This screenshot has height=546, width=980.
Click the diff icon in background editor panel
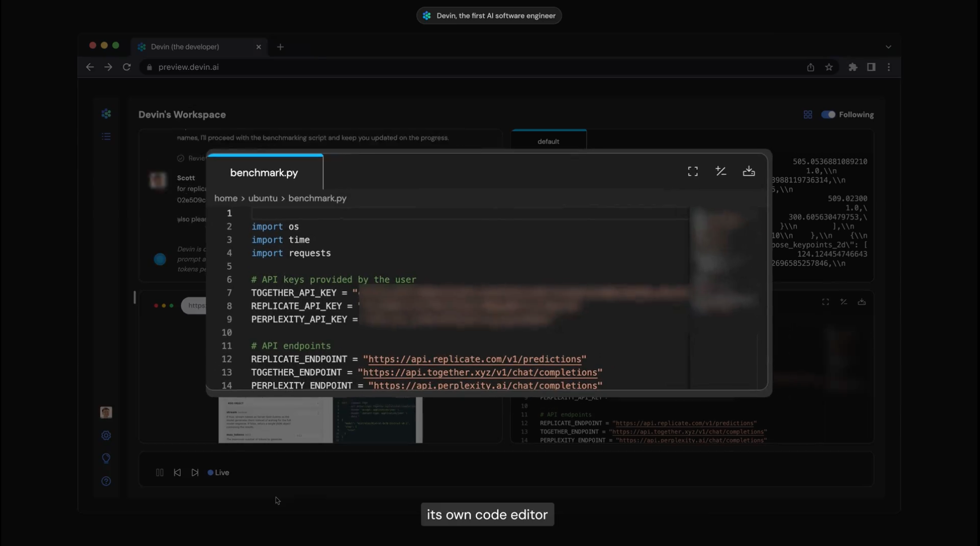coord(843,302)
